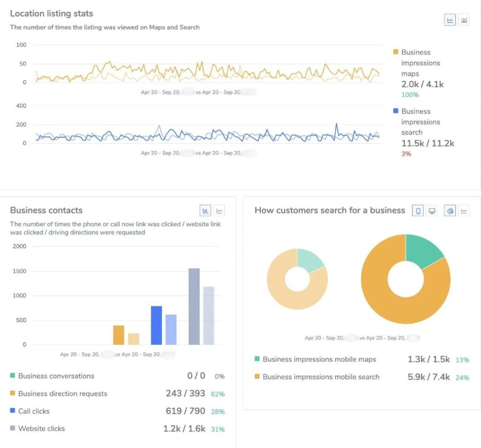Switch Business contacts to line chart view
This screenshot has height=448, width=481.
pos(219,211)
